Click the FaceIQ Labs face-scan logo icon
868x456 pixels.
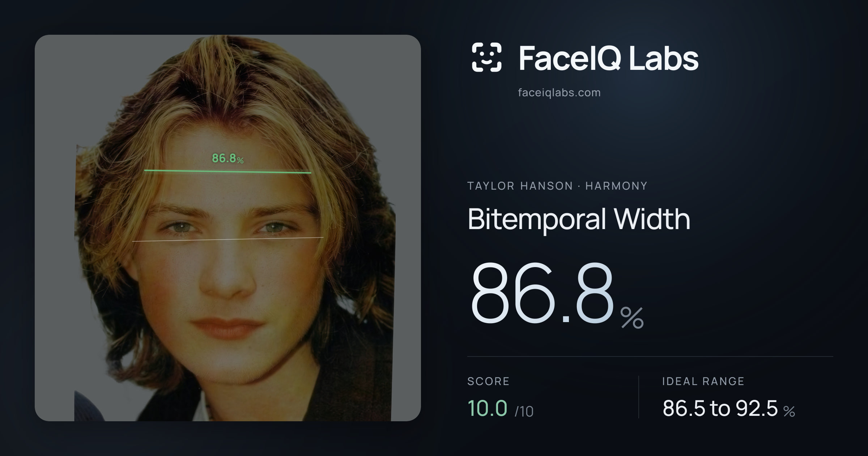486,57
